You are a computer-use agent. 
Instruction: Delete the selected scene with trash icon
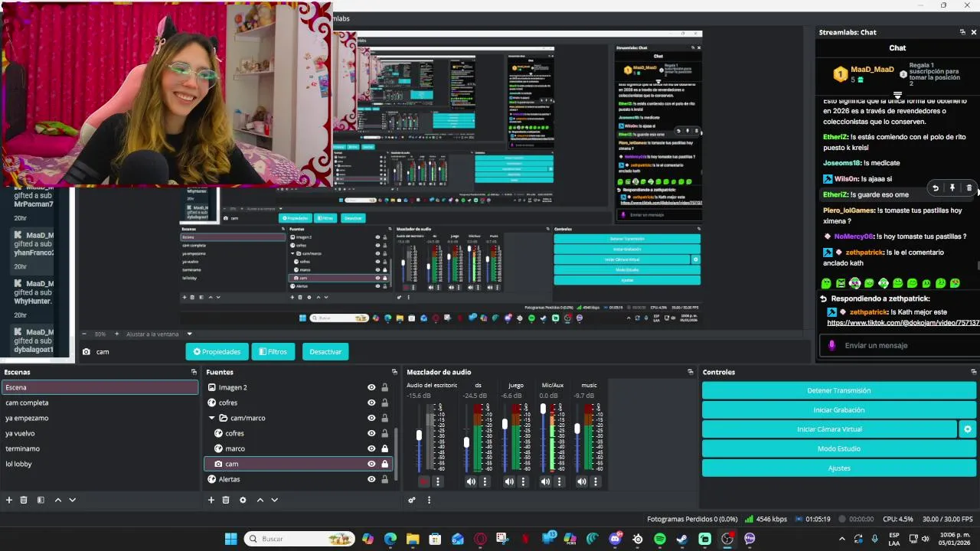coord(24,500)
